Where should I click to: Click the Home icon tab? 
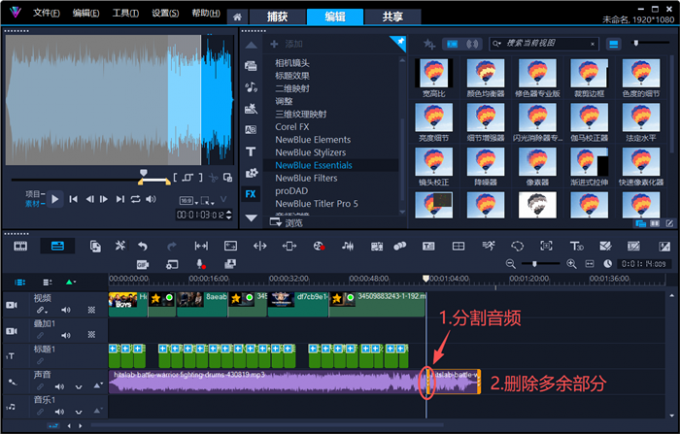coord(237,17)
